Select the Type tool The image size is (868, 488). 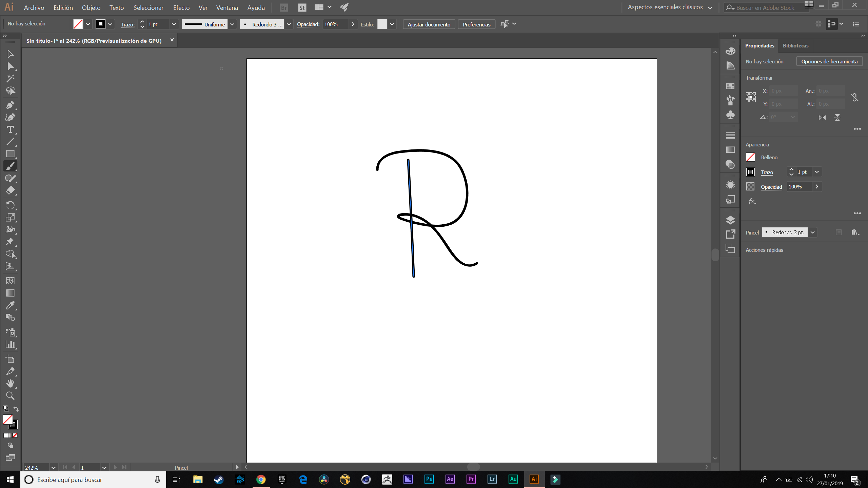pos(10,129)
